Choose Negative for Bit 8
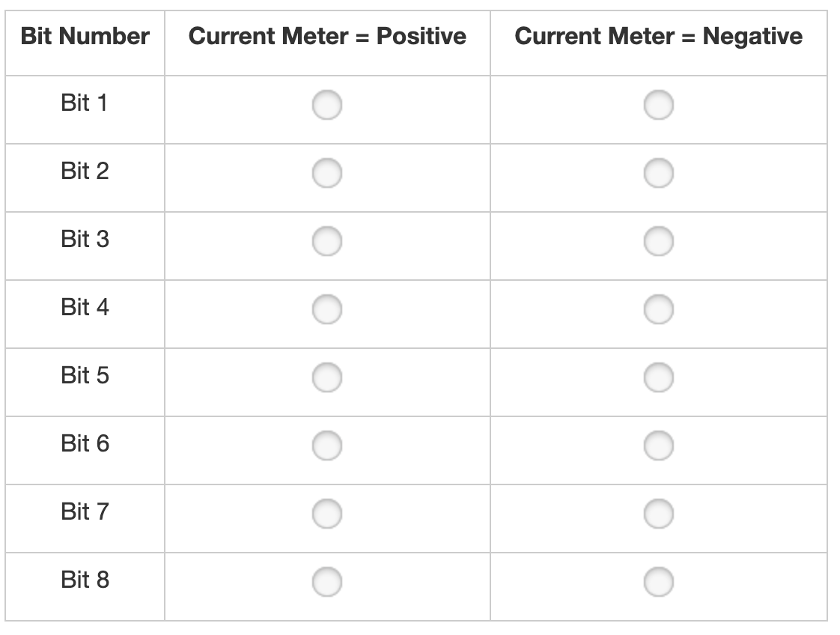 point(659,583)
